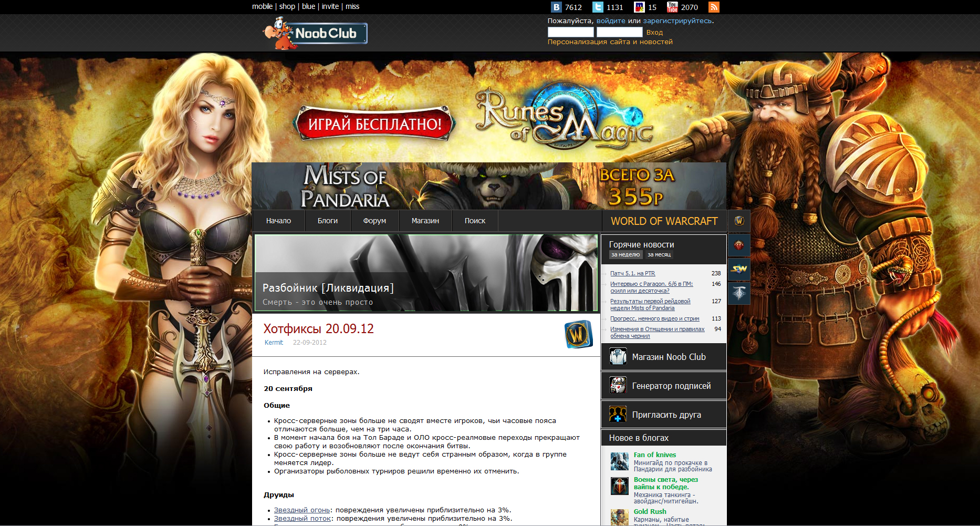Viewport: 980px width, 526px height.
Task: Click the Mail.ru Moy Mir icon
Action: pos(639,7)
